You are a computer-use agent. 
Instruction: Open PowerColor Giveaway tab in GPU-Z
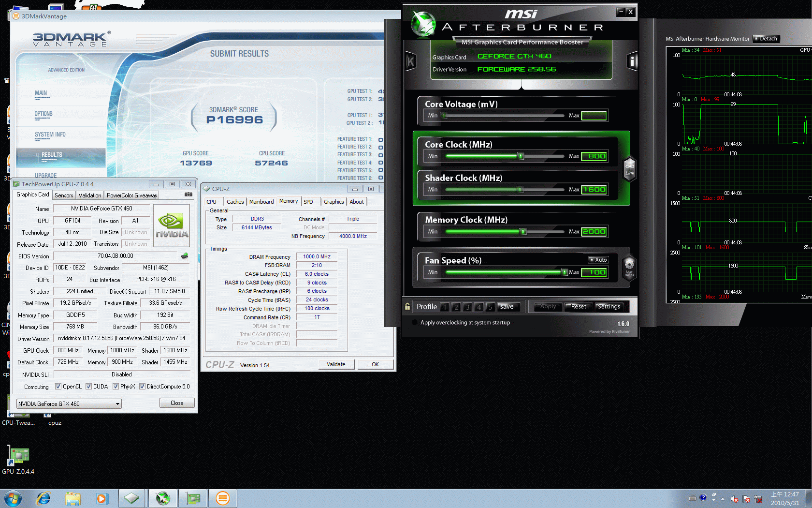pyautogui.click(x=132, y=195)
